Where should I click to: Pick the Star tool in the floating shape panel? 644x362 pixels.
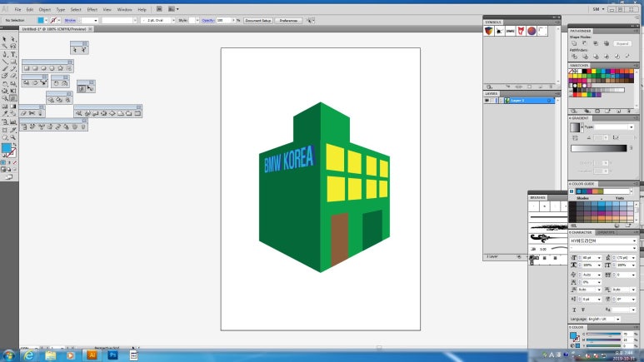click(x=60, y=68)
